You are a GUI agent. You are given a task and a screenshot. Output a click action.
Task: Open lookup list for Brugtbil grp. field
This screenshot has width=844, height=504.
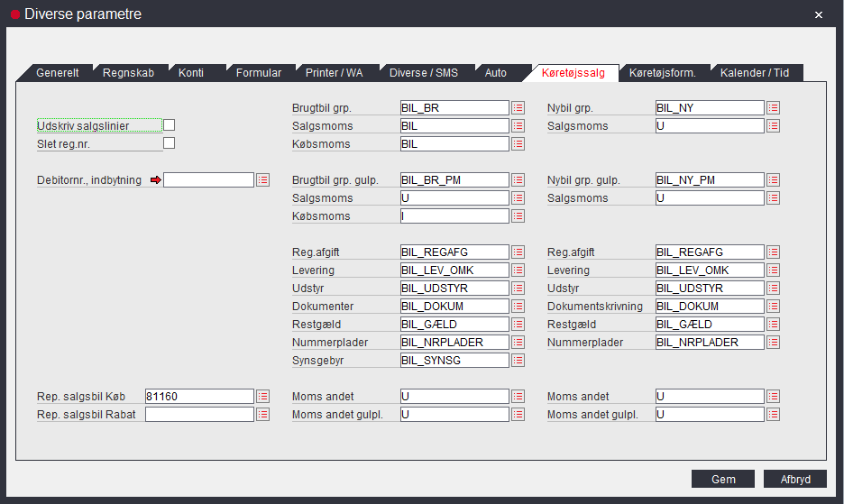click(x=518, y=108)
